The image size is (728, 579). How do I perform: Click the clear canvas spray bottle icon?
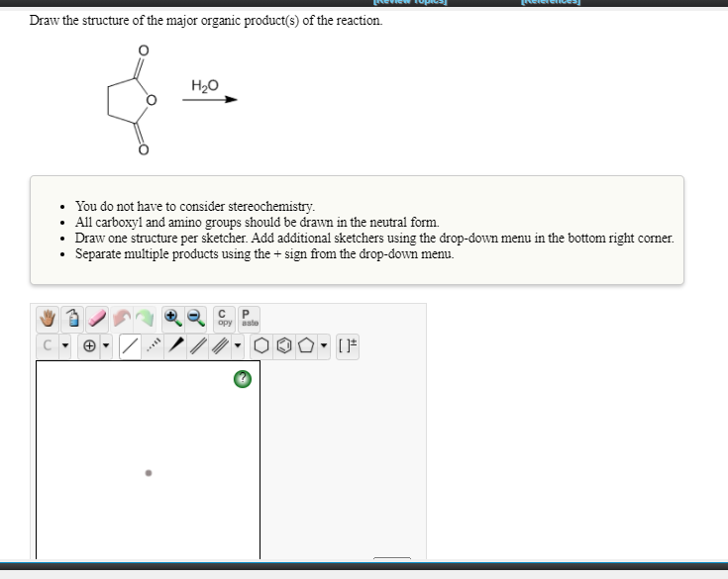click(72, 319)
